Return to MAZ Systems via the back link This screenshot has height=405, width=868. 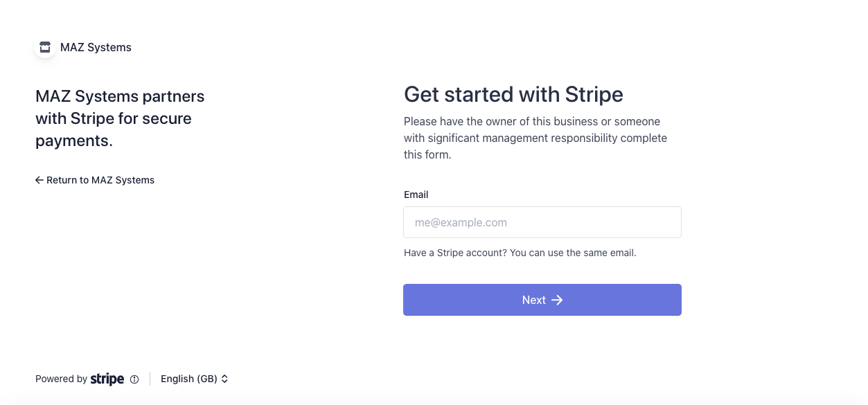95,180
